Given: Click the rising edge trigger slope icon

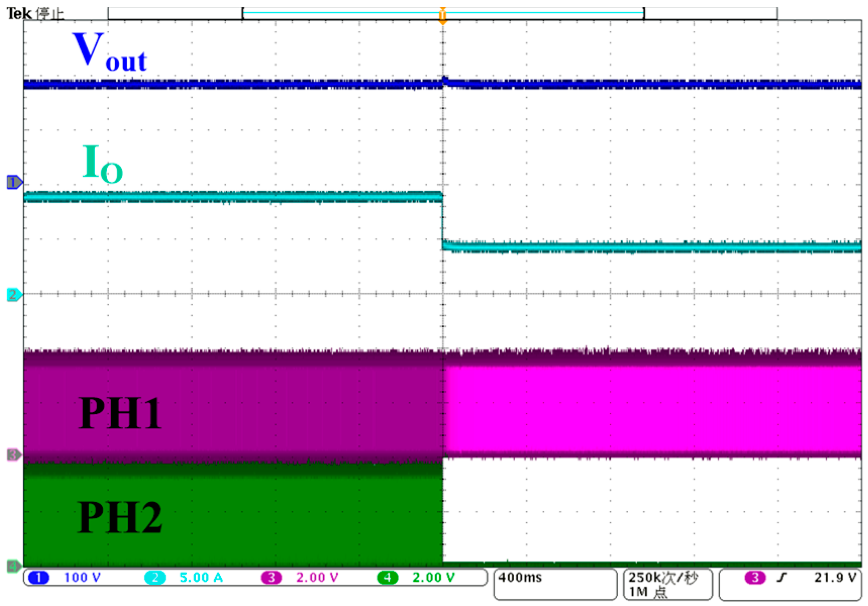Looking at the screenshot, I should [782, 577].
